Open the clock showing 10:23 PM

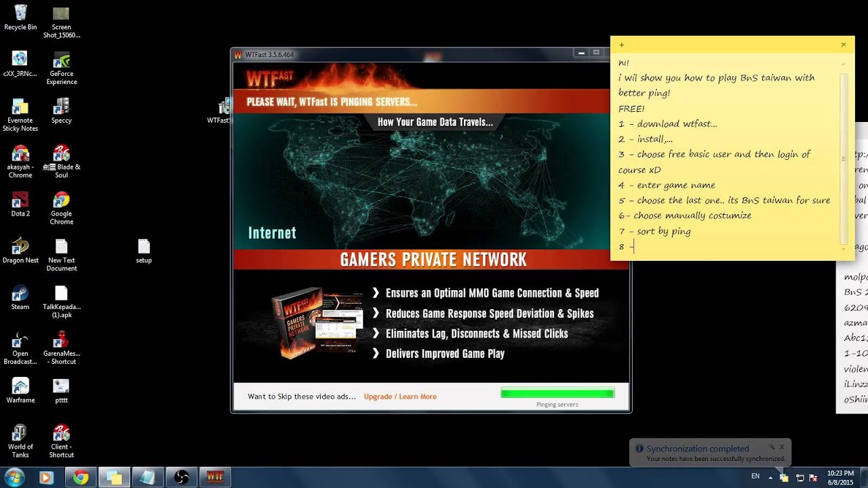click(840, 478)
